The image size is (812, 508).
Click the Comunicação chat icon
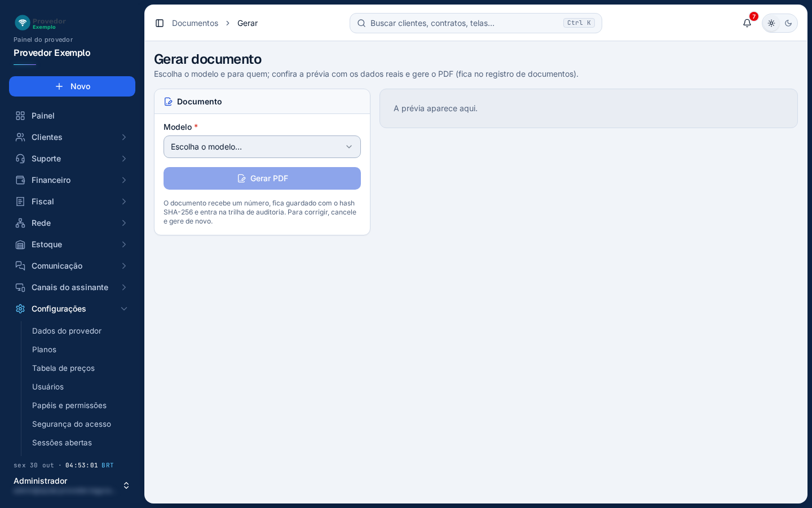[20, 266]
